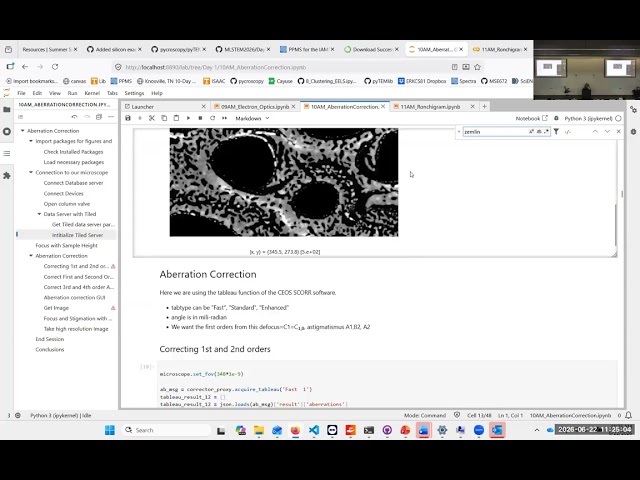Open search filter options funnel icon

tap(556, 131)
